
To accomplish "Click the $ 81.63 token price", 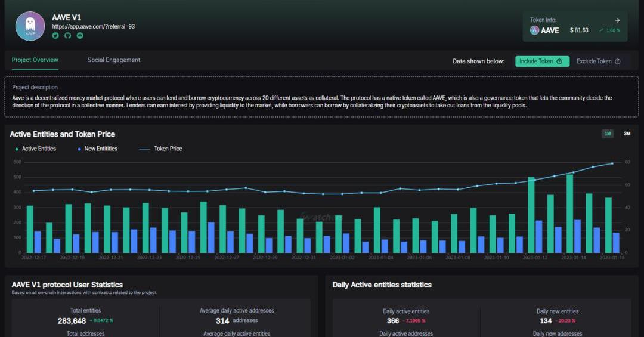I will pyautogui.click(x=579, y=30).
